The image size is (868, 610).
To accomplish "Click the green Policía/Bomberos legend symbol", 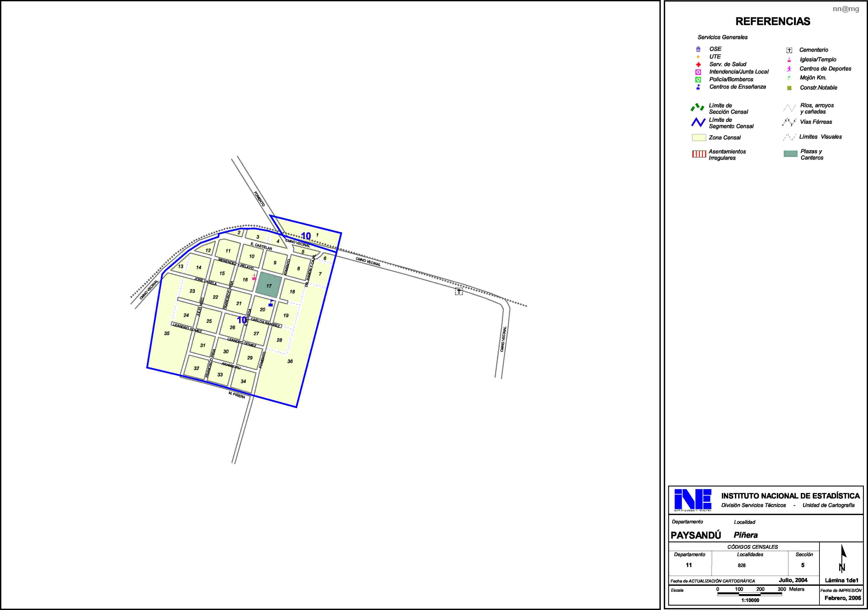I will (x=698, y=79).
